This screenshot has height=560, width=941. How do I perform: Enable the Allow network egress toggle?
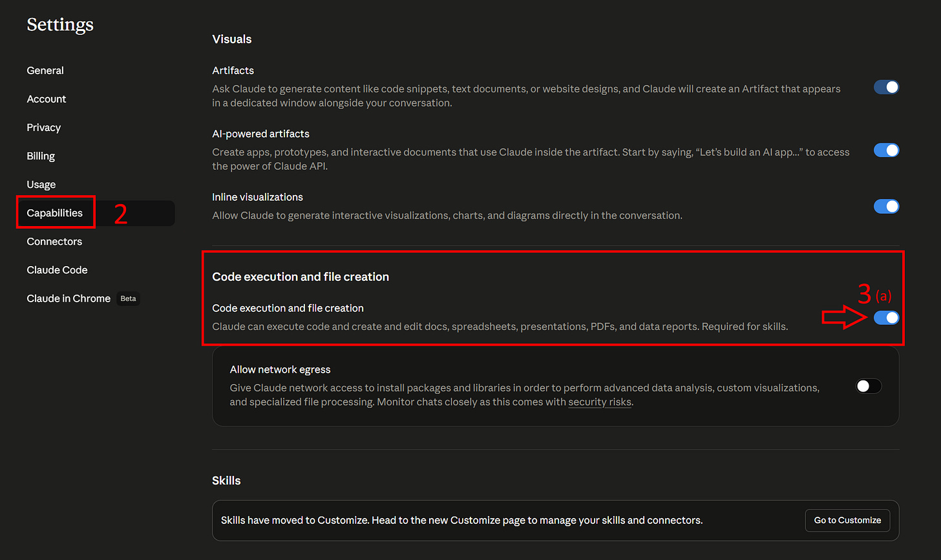coord(869,386)
